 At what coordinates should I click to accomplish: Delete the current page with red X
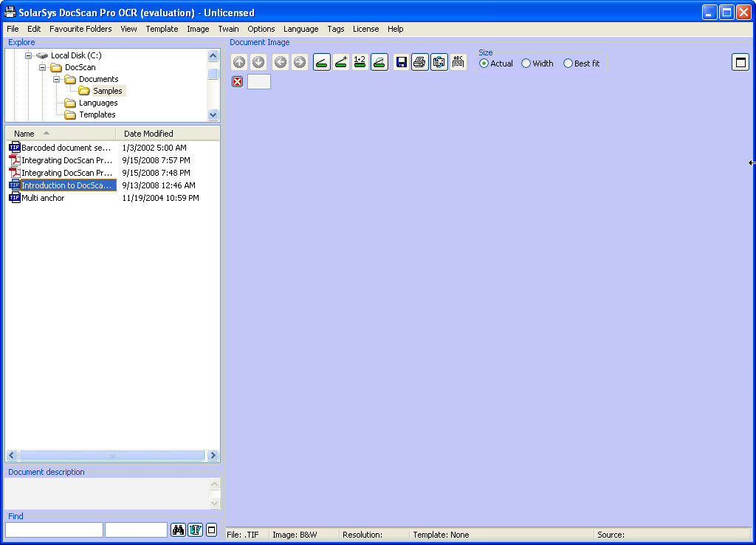pos(236,81)
